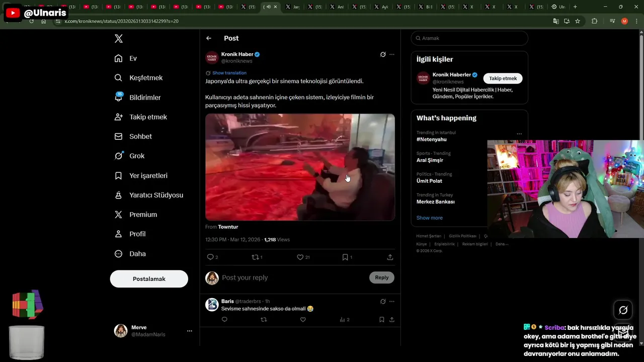The width and height of the screenshot is (644, 362).
Task: Open Grok from the sidebar
Action: 129,156
